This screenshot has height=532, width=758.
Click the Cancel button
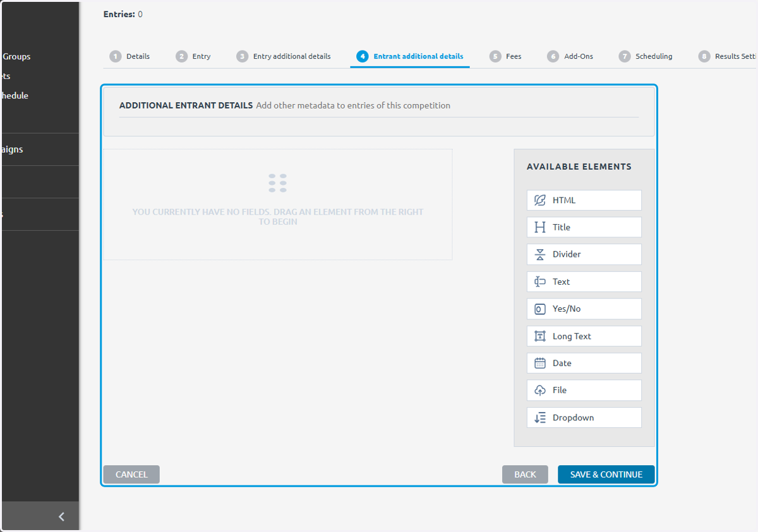coord(131,475)
